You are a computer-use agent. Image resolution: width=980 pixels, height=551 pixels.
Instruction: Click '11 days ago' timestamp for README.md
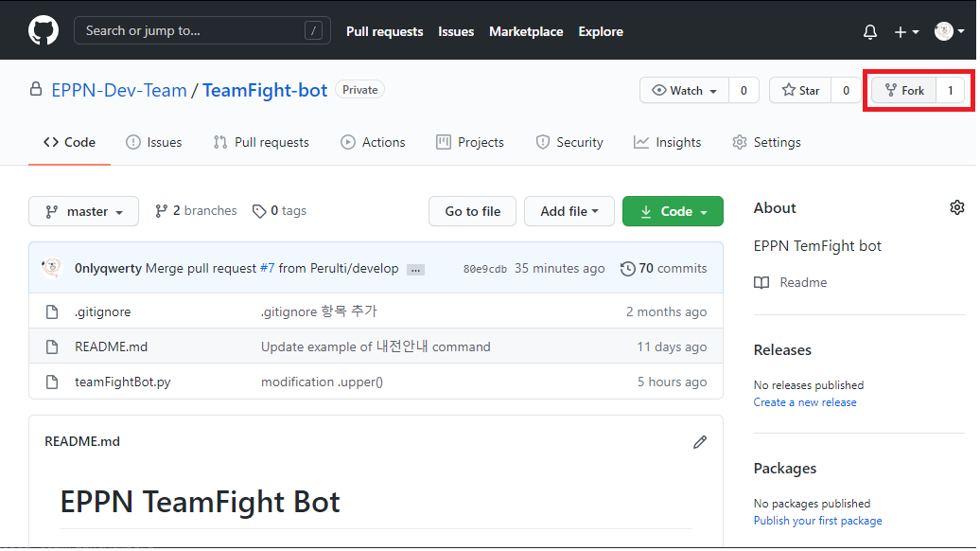(x=672, y=347)
